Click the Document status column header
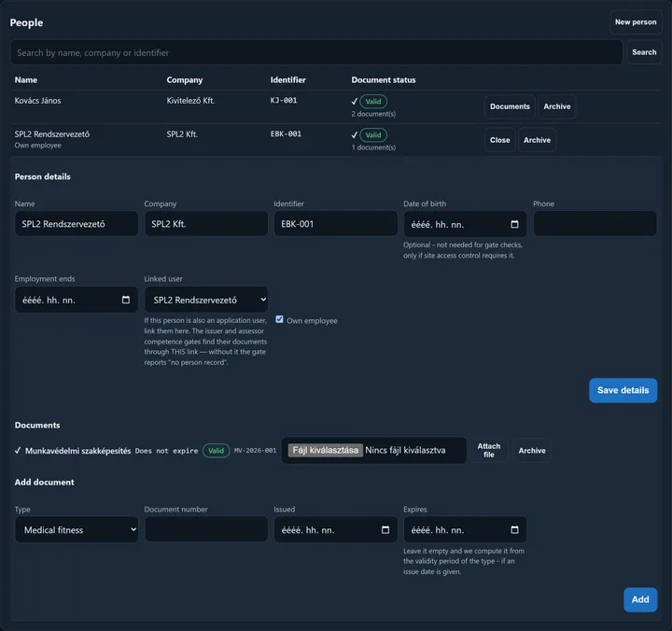672x631 pixels. pos(384,79)
